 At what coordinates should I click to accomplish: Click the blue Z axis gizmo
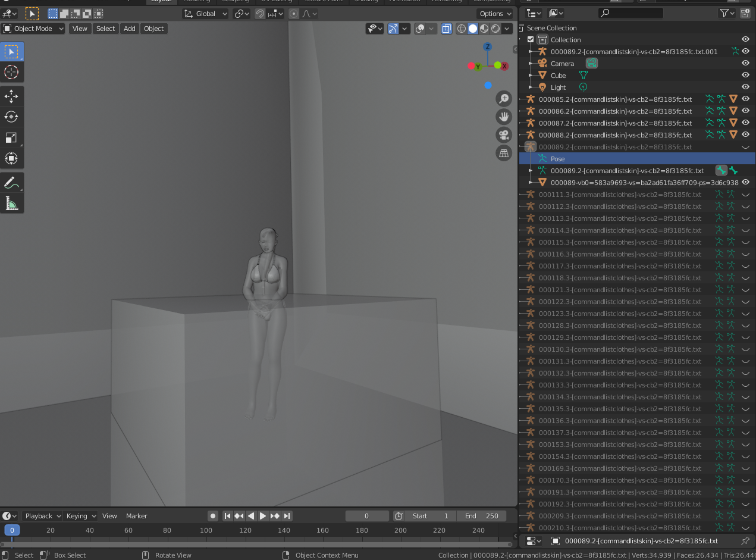click(x=488, y=46)
